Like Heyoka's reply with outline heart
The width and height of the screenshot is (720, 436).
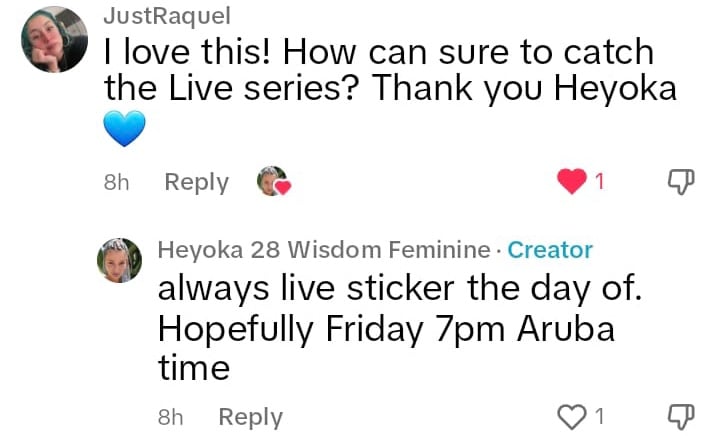(x=572, y=417)
